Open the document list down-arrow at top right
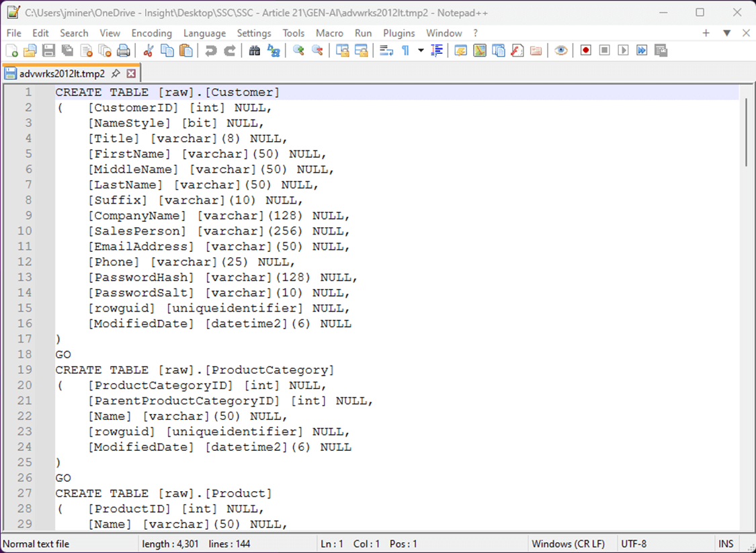 pyautogui.click(x=727, y=34)
